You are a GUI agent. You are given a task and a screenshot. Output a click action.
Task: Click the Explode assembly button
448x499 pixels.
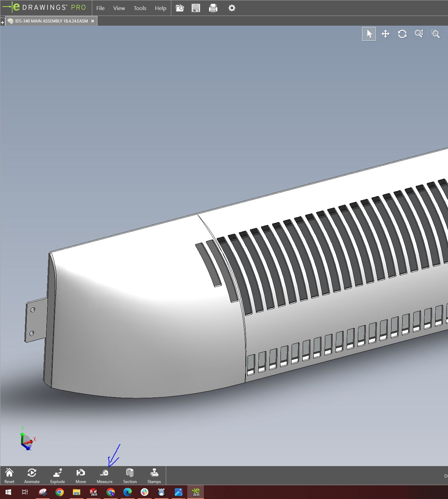58,476
